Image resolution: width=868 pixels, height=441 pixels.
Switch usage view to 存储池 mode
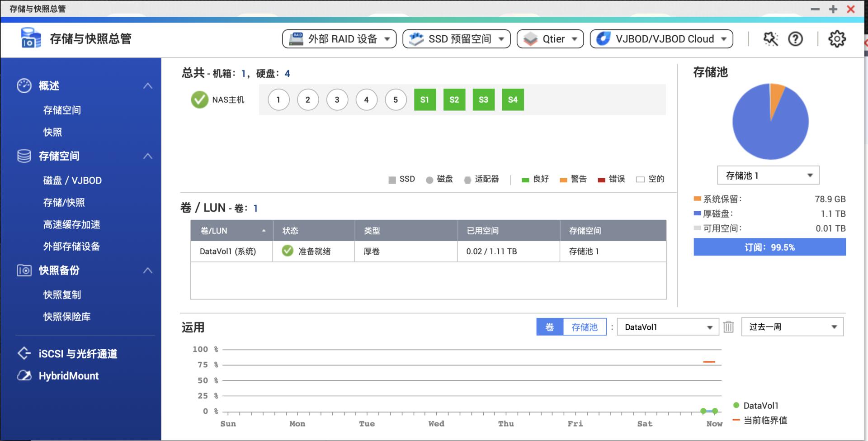[585, 327]
